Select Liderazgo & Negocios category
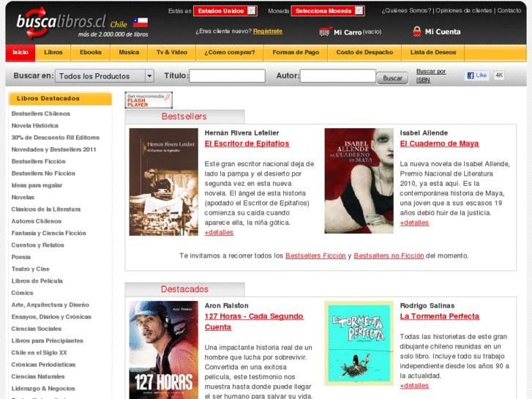Viewport: 532px width, 399px height. pos(43,388)
